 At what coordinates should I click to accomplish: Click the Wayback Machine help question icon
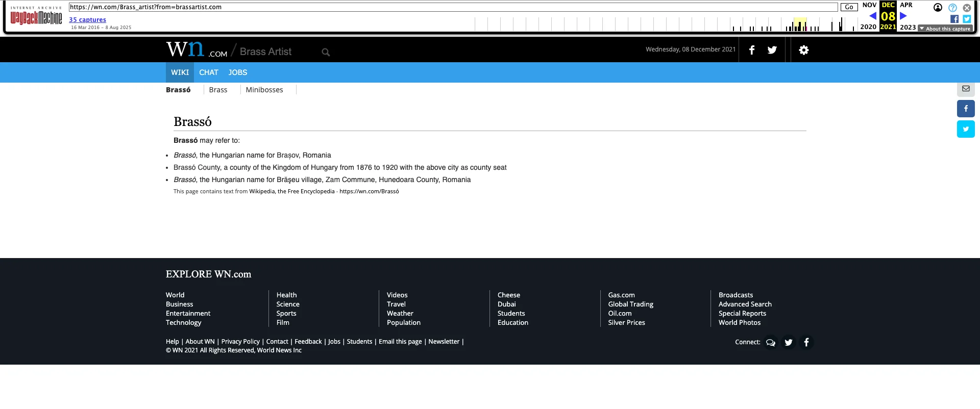tap(952, 8)
